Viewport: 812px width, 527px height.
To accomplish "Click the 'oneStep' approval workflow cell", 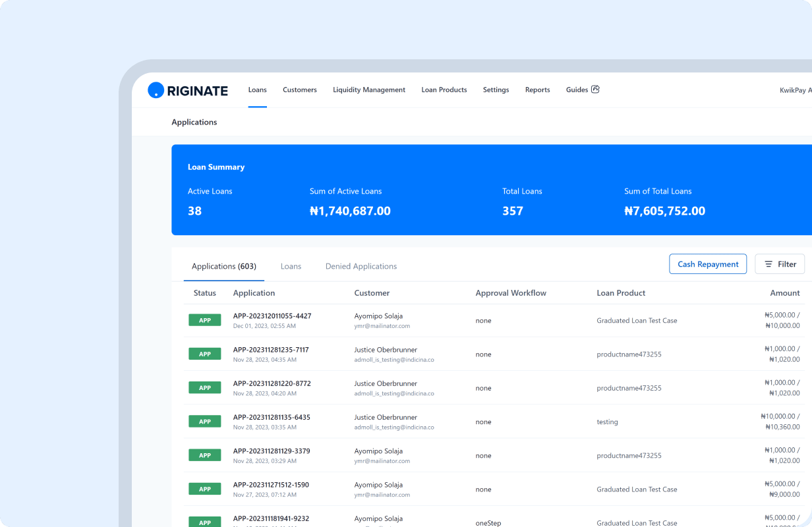I will tap(488, 523).
